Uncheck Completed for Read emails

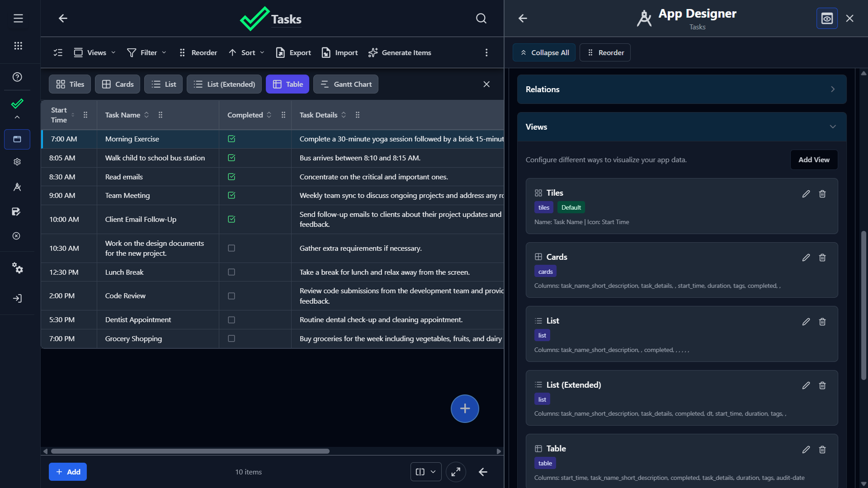[x=231, y=177]
